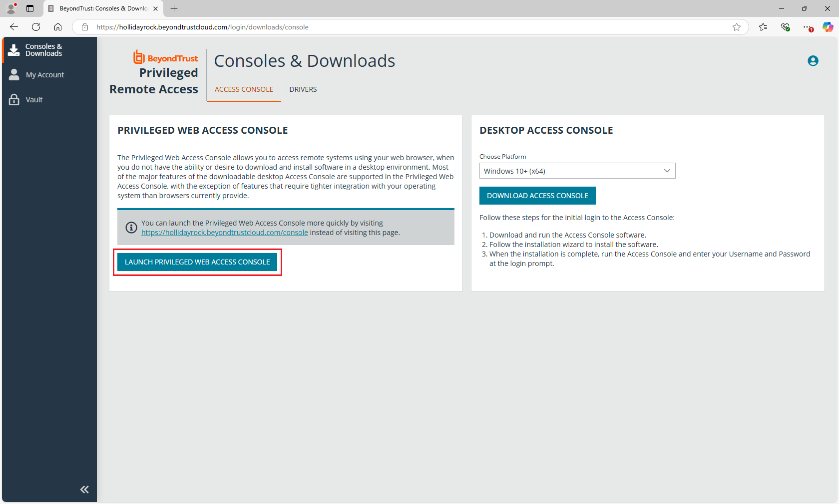The width and height of the screenshot is (839, 504).
Task: Collapse the sidebar with double chevron
Action: click(x=84, y=490)
